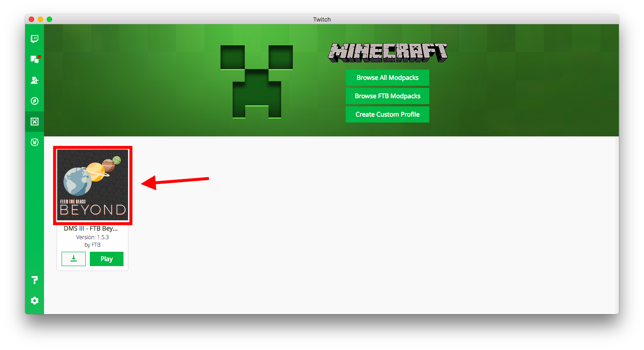Click the add friends icon in sidebar
644x350 pixels.
coord(35,80)
